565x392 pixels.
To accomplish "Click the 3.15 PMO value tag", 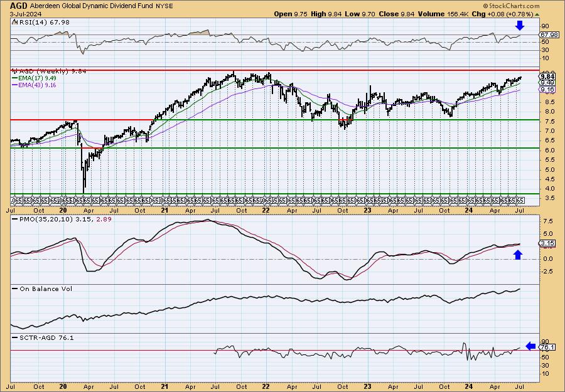I will click(548, 244).
